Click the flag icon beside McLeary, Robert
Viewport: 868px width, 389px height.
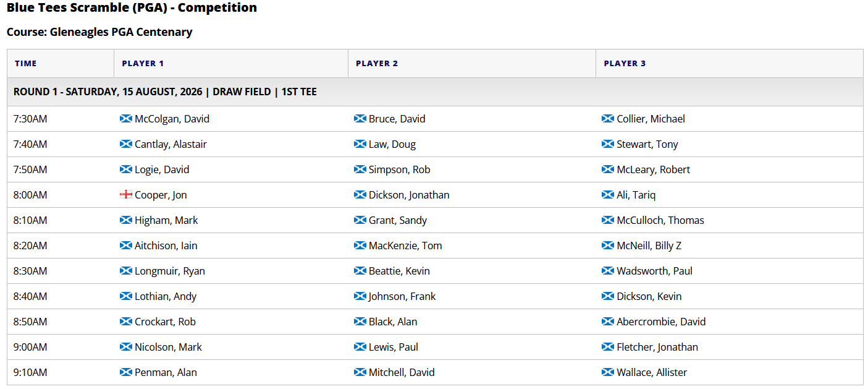(608, 169)
